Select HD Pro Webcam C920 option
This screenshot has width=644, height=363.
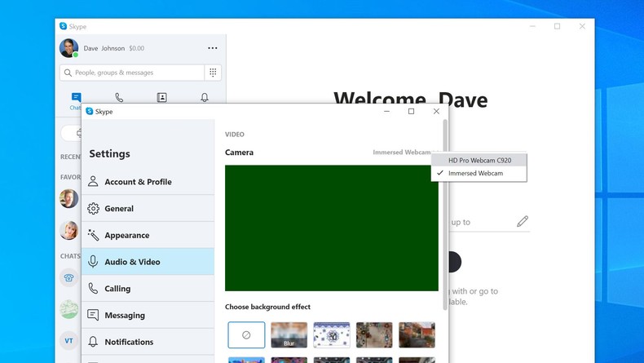479,161
